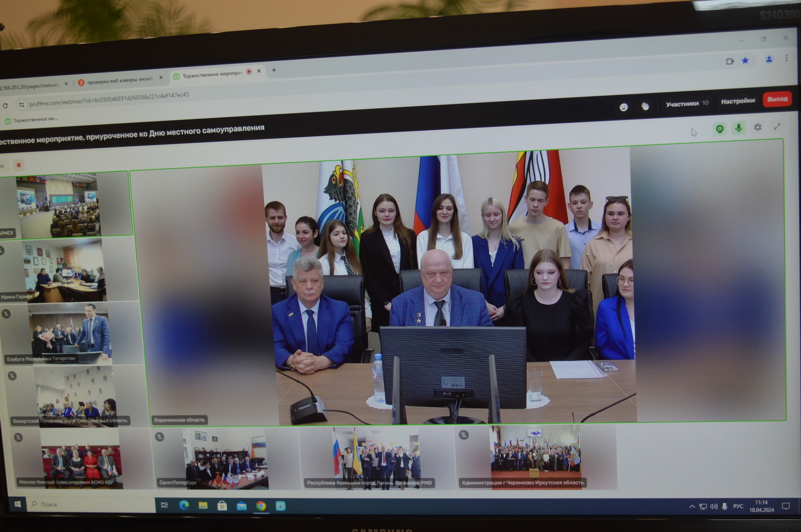Click the pruffme.com address bar URL

click(x=109, y=99)
